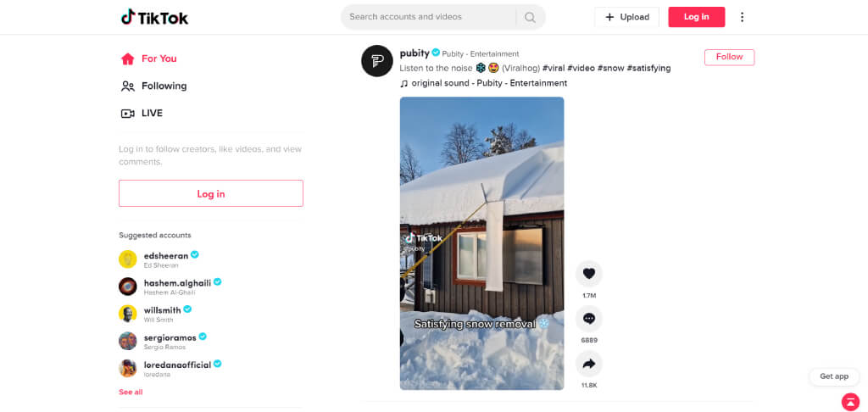Click the TikTok logo

[x=154, y=17]
